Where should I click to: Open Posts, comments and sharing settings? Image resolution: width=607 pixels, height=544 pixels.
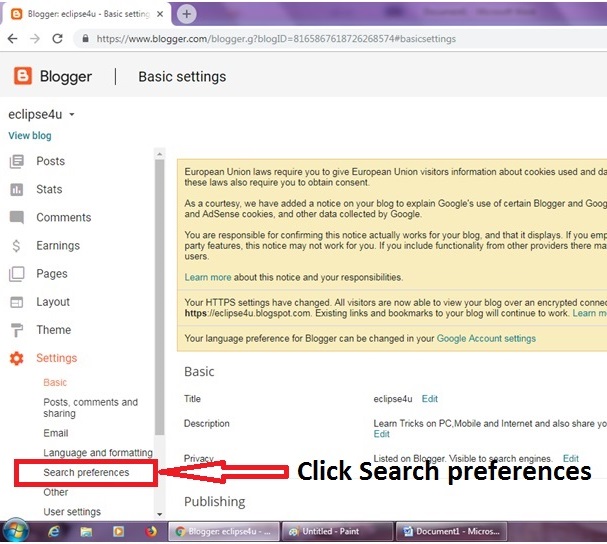coord(91,408)
